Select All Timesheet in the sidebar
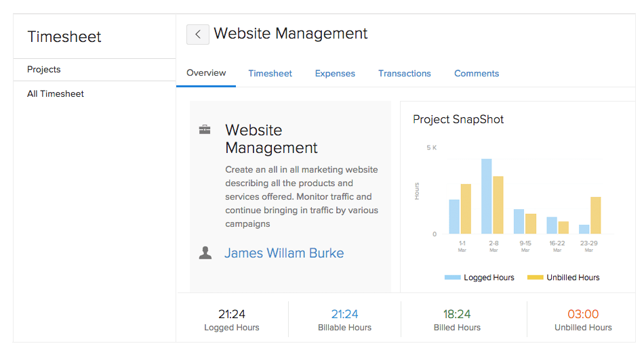Viewport: 644px width, 350px height. pyautogui.click(x=56, y=94)
